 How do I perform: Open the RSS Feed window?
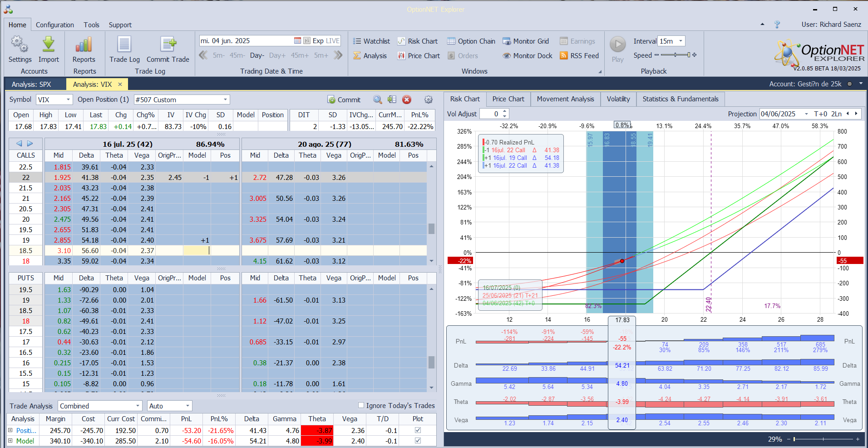[x=579, y=55]
